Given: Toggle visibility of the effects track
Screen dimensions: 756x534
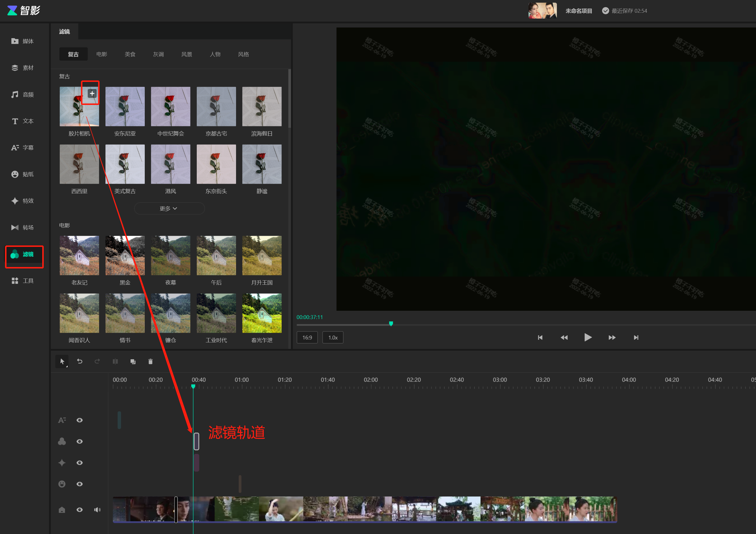Looking at the screenshot, I should (79, 463).
